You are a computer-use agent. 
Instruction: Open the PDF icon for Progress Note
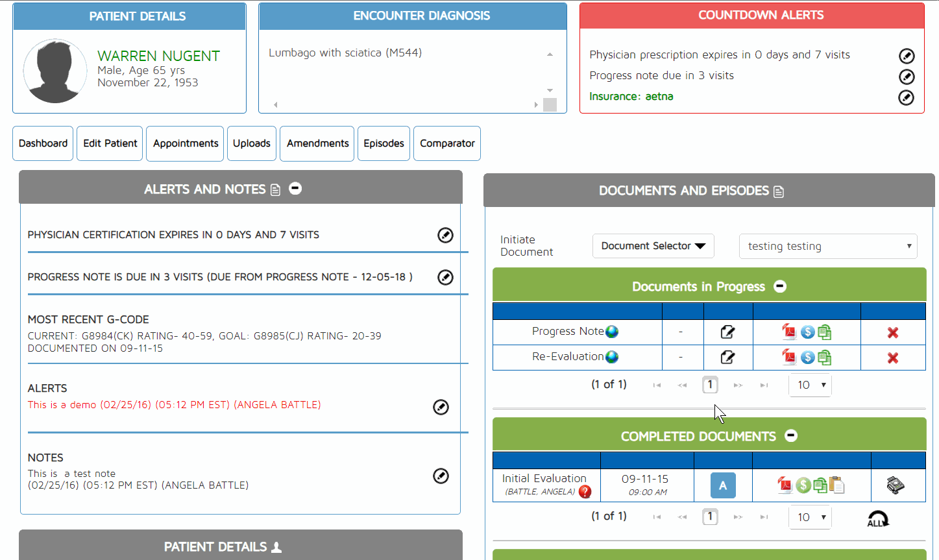788,332
